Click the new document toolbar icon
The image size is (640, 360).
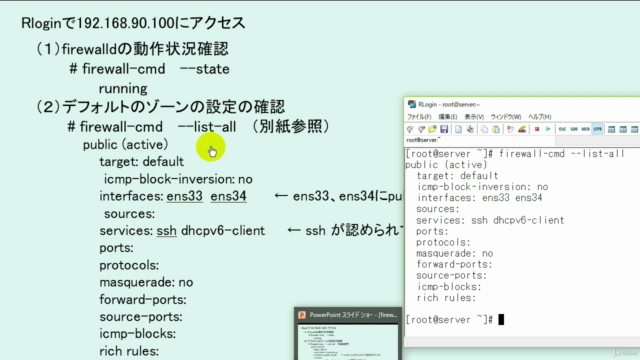tap(458, 129)
